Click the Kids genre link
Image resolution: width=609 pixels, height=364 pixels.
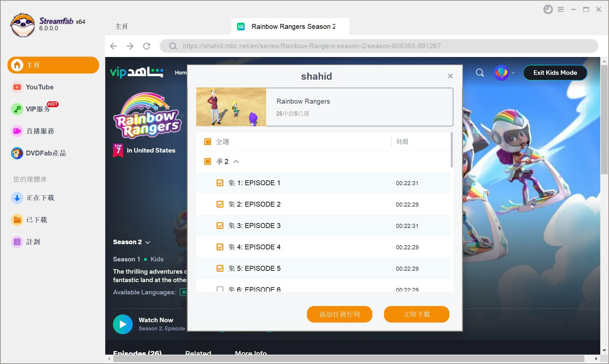point(157,259)
